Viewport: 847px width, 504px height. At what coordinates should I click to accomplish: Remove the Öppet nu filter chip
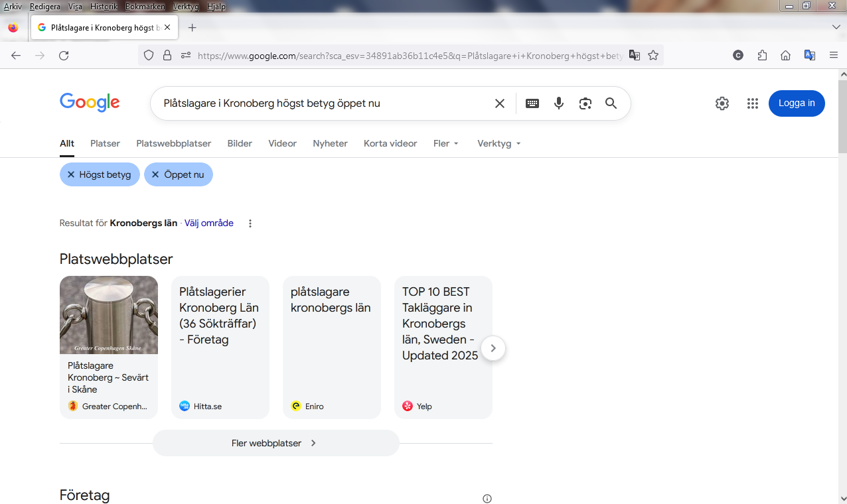155,174
